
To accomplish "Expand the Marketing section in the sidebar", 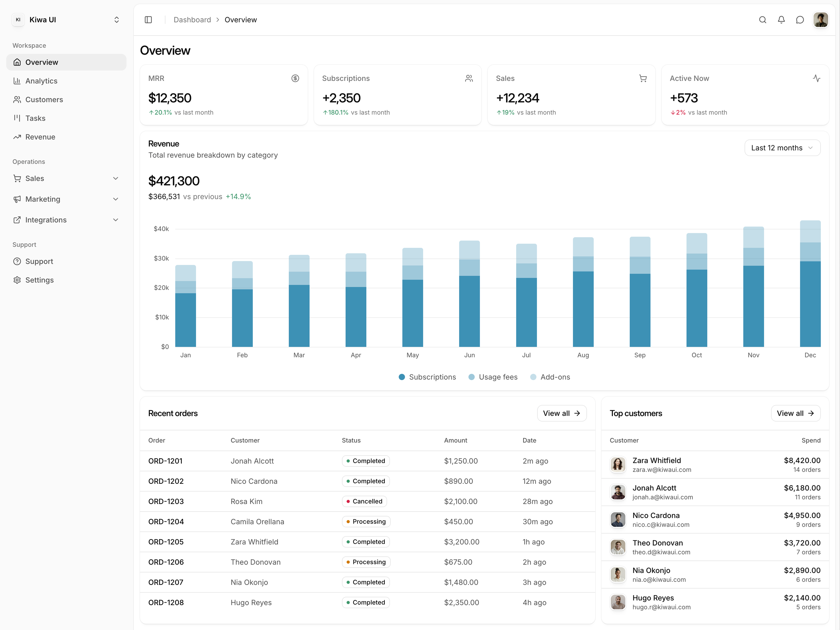I will pos(115,199).
